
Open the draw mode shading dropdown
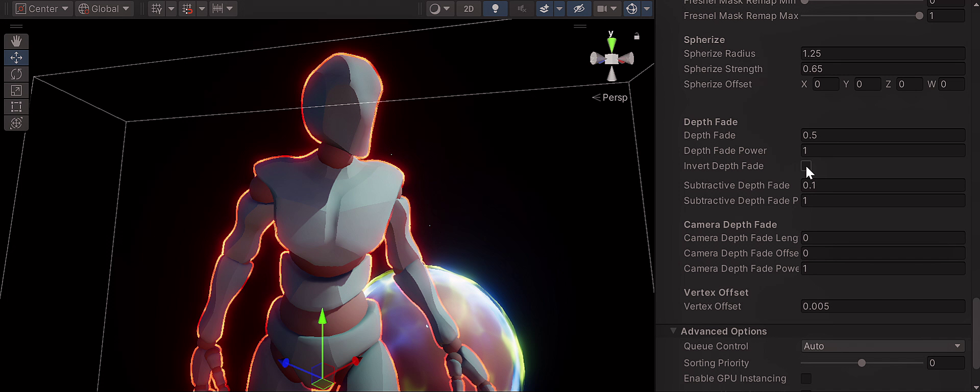(x=439, y=9)
